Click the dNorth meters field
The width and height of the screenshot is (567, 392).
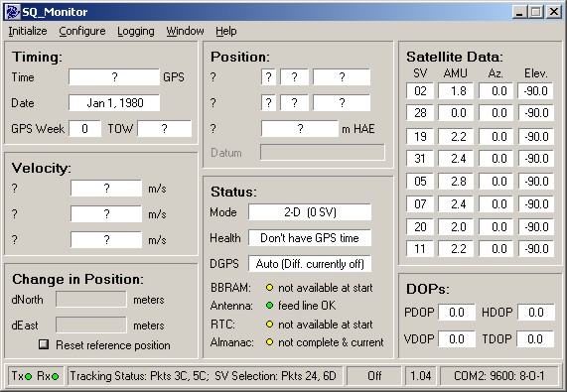[x=91, y=300]
